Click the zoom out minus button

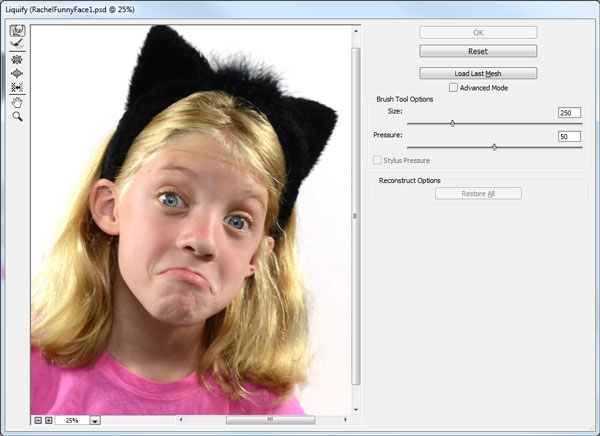(38, 420)
